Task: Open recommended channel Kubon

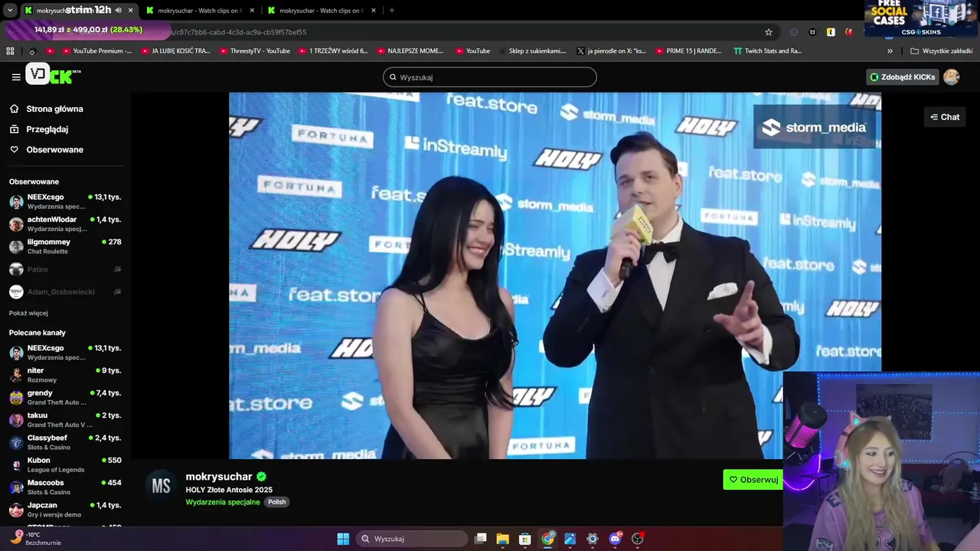Action: (x=65, y=465)
